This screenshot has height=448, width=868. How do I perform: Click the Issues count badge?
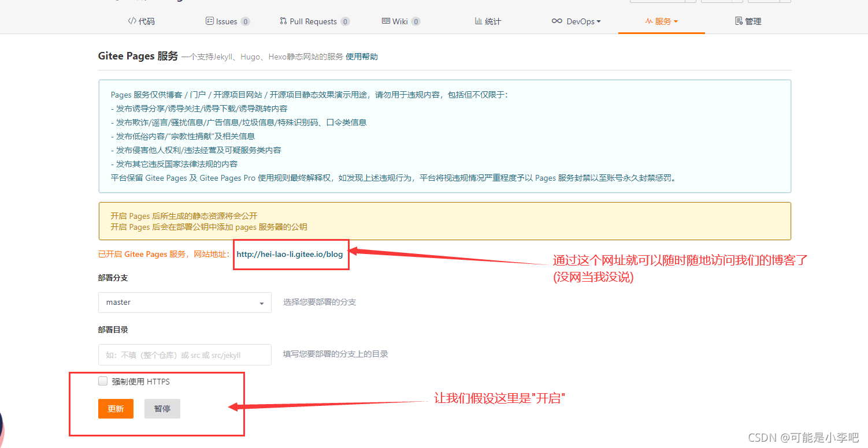pyautogui.click(x=245, y=22)
